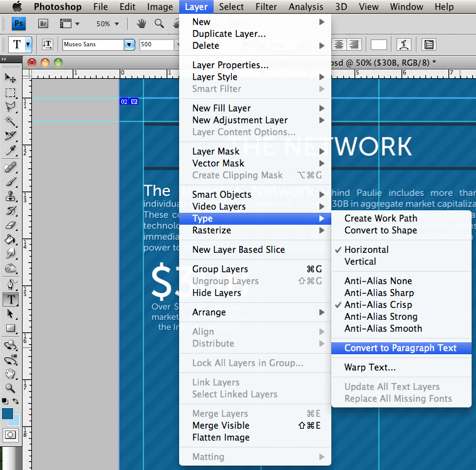Open the Type tool preset picker arrow

point(28,44)
